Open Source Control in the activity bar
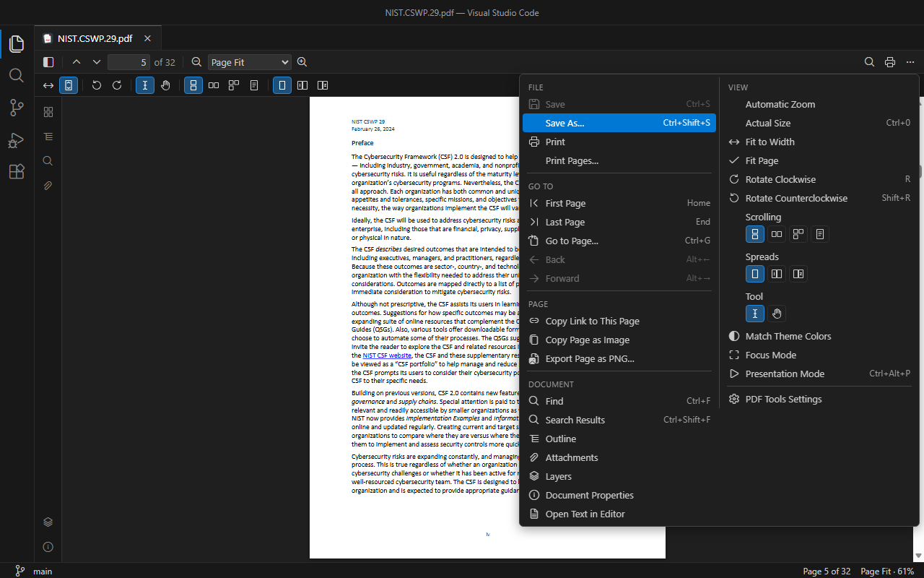This screenshot has width=924, height=578. point(17,108)
